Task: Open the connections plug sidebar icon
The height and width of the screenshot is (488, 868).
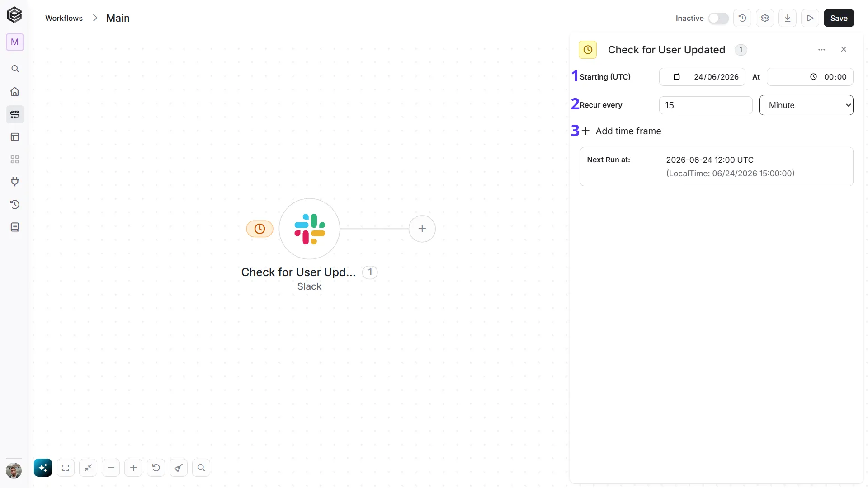Action: click(15, 182)
